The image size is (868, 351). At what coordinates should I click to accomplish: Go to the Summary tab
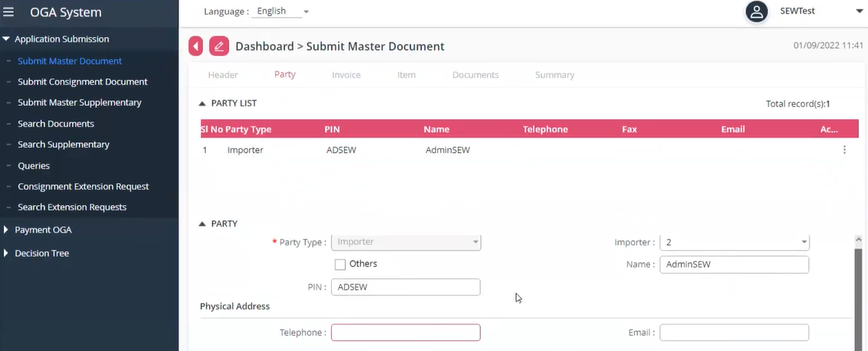tap(554, 75)
